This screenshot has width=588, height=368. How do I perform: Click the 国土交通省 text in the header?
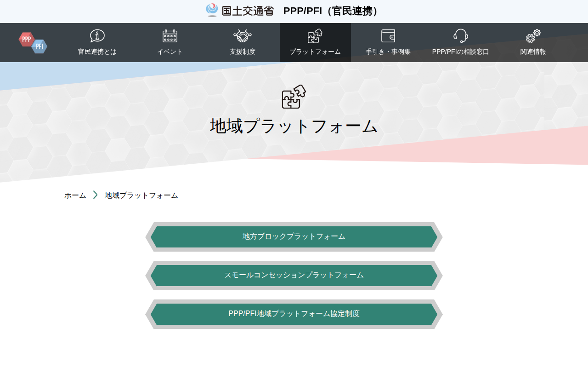click(x=248, y=11)
